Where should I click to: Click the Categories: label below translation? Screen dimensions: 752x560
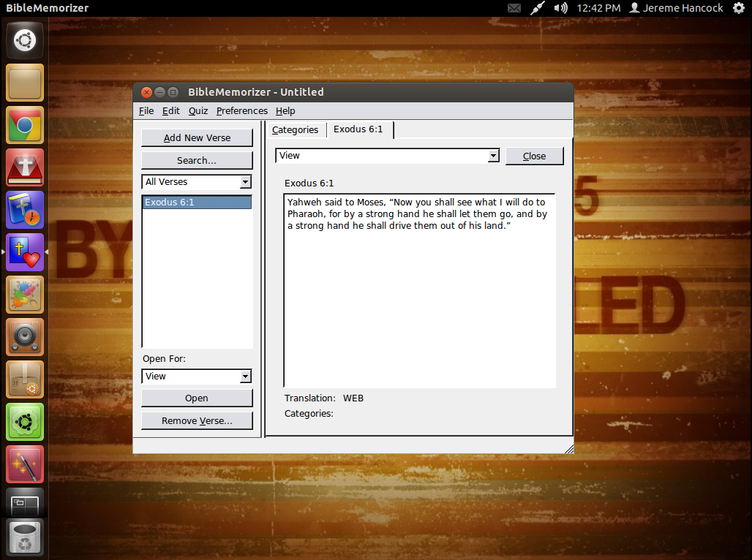tap(309, 413)
